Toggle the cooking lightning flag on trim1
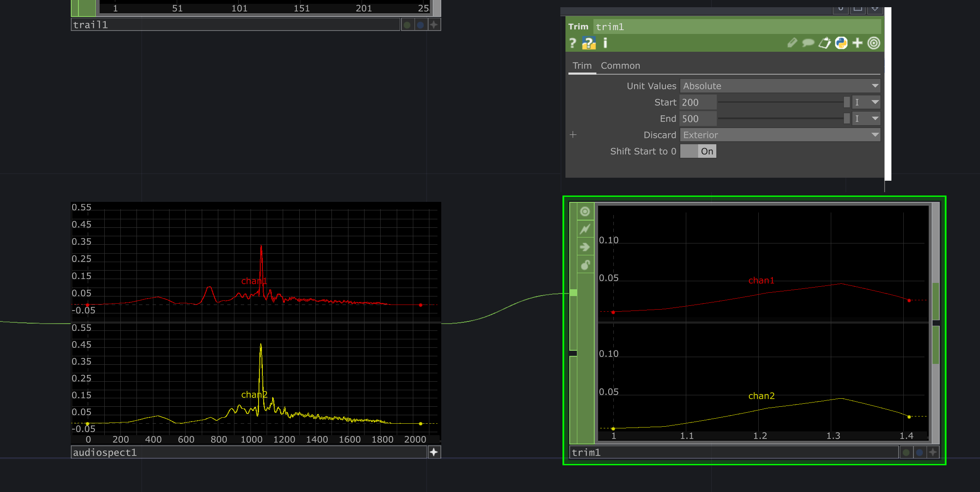This screenshot has height=492, width=980. click(x=585, y=229)
